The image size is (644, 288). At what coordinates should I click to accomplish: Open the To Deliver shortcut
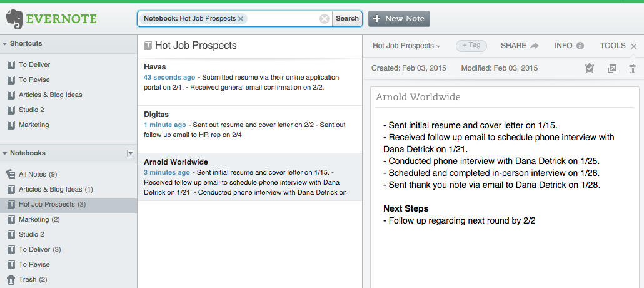point(34,64)
